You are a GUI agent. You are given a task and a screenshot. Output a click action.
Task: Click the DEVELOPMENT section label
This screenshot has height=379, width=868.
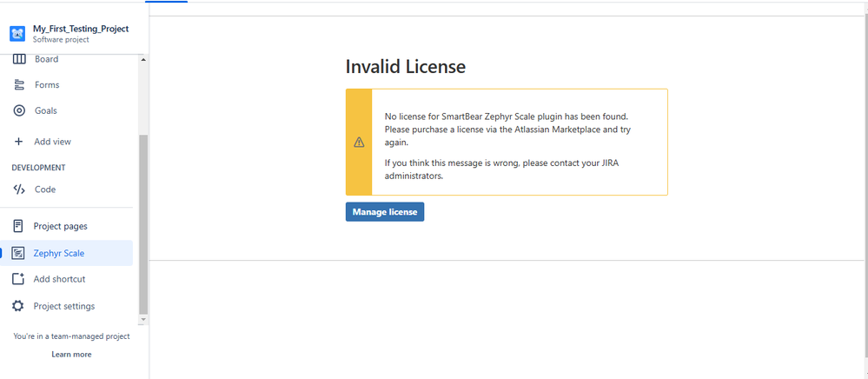coord(38,168)
